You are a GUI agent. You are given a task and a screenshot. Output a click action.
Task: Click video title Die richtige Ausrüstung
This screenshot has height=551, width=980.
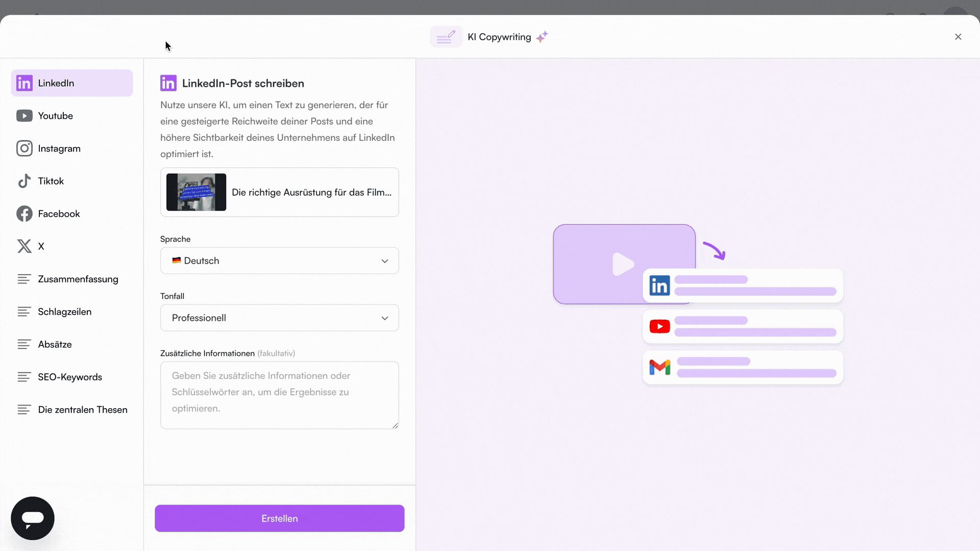[311, 192]
